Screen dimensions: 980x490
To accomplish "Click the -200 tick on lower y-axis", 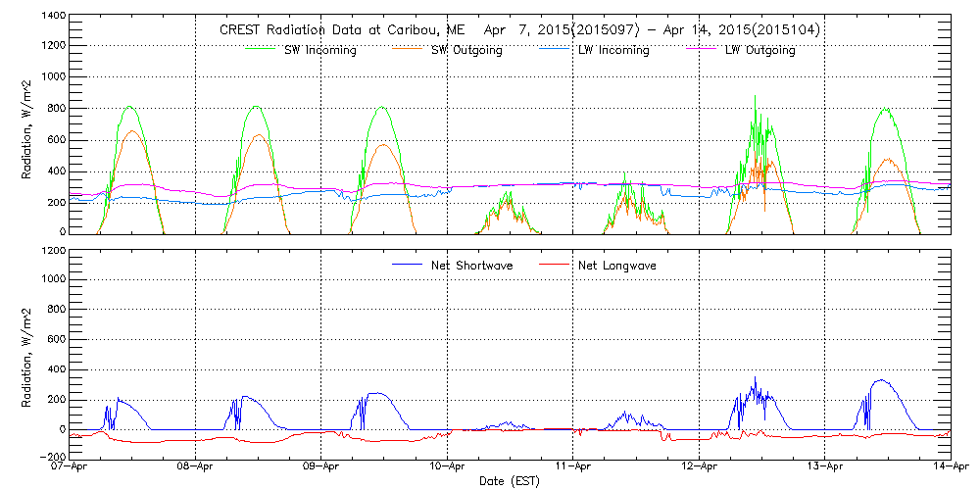I will point(51,457).
